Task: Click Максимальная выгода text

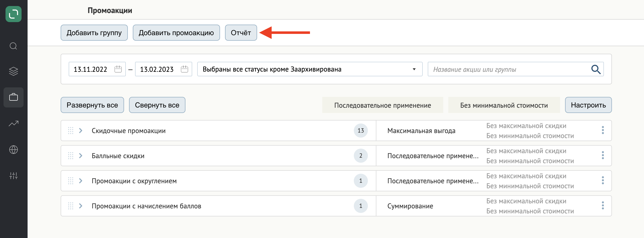Action: 421,131
